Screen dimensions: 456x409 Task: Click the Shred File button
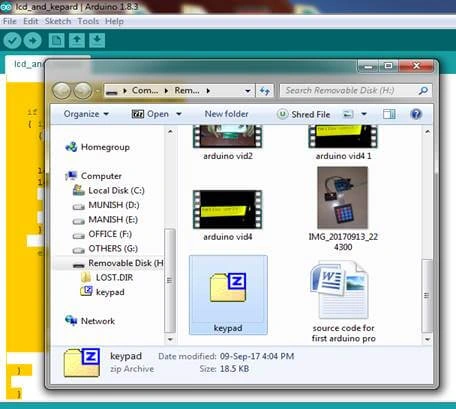point(303,114)
